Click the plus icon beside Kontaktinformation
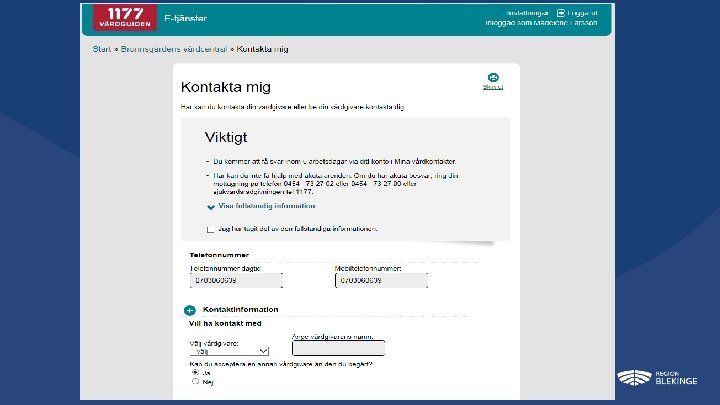The image size is (720, 405). tap(190, 310)
